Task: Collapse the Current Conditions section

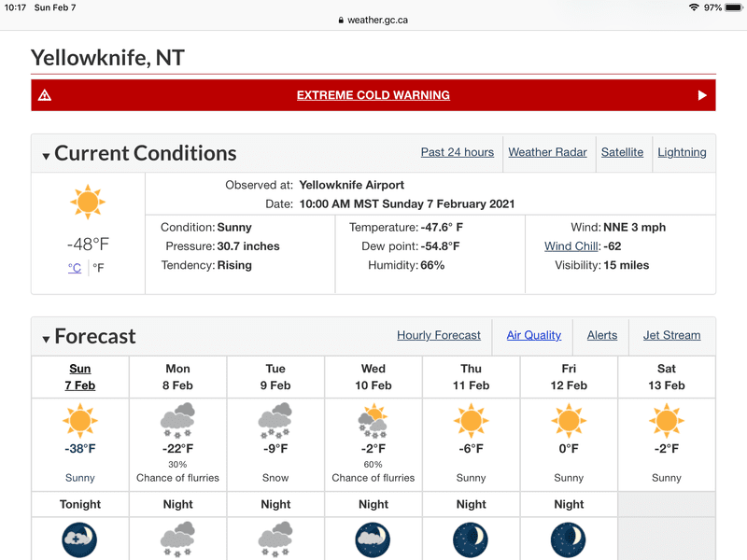Action: pos(46,156)
